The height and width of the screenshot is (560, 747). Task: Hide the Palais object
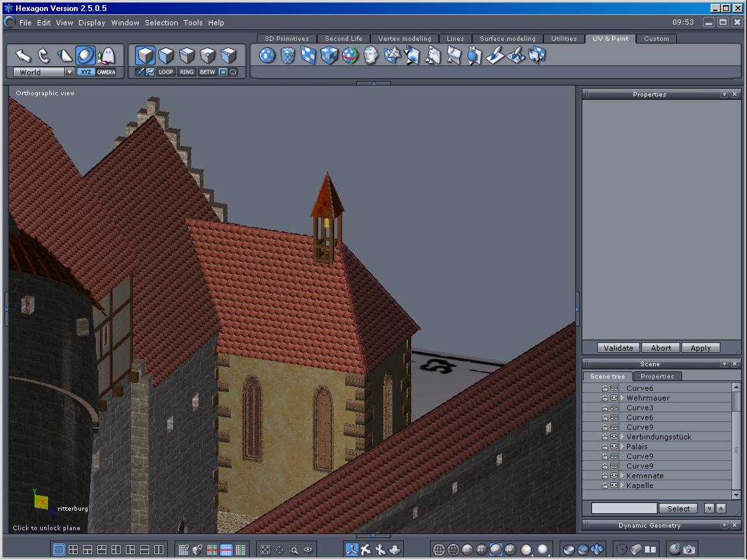tap(614, 447)
